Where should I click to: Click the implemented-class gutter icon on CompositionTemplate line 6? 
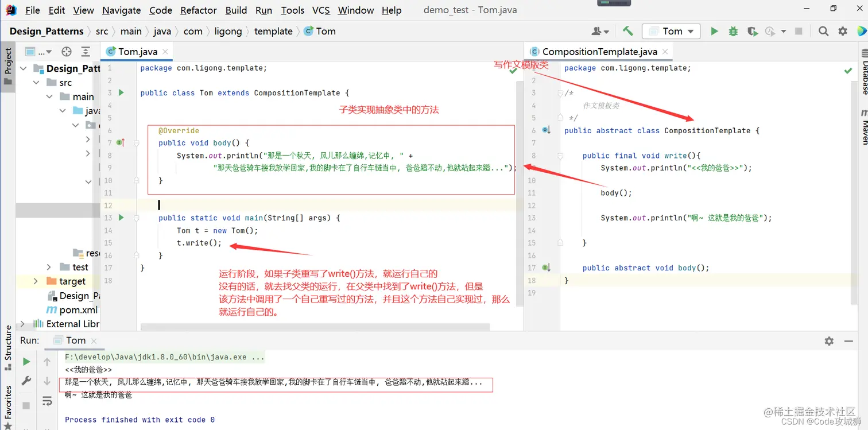pyautogui.click(x=546, y=130)
